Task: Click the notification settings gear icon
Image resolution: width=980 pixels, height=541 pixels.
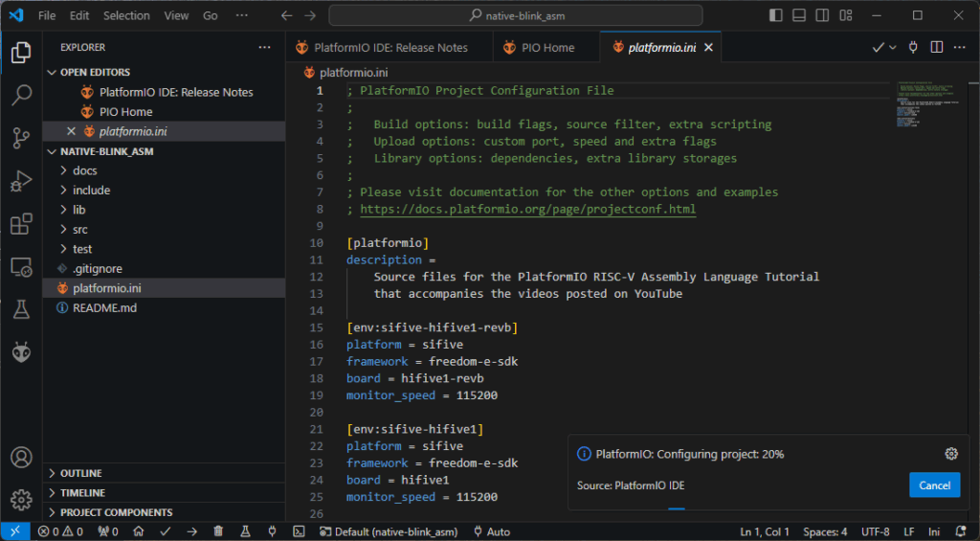Action: click(950, 454)
